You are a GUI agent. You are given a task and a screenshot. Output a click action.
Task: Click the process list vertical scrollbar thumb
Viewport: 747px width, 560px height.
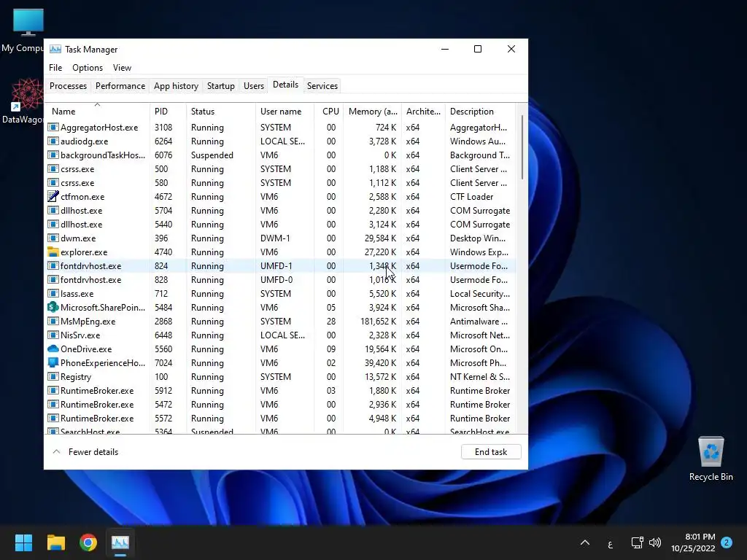[522, 147]
